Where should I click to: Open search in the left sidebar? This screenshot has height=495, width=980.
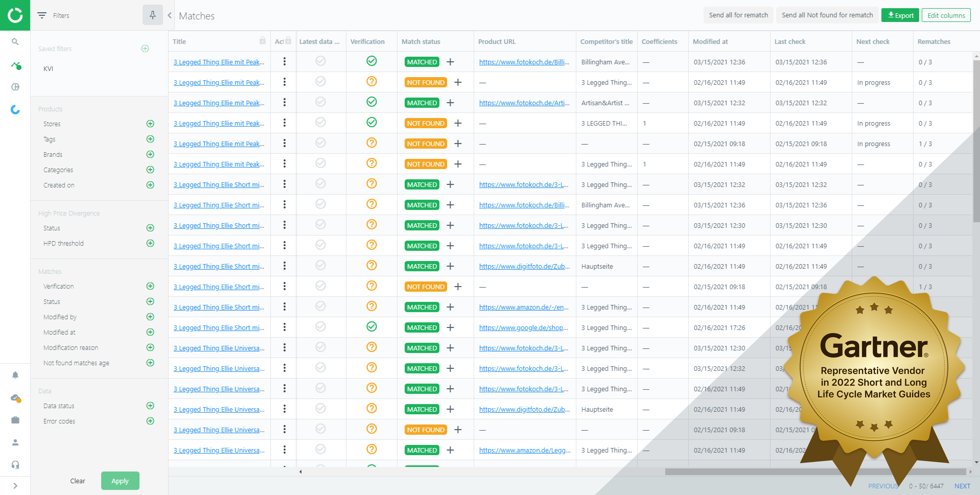(x=15, y=41)
